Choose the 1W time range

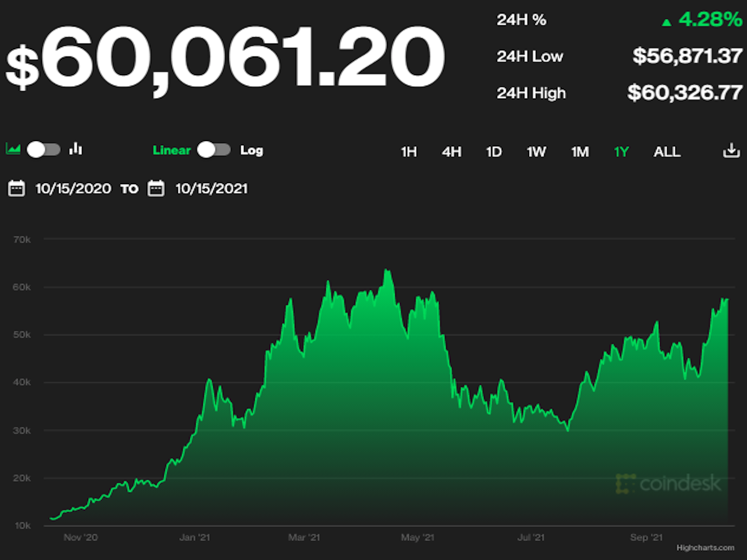pos(536,152)
